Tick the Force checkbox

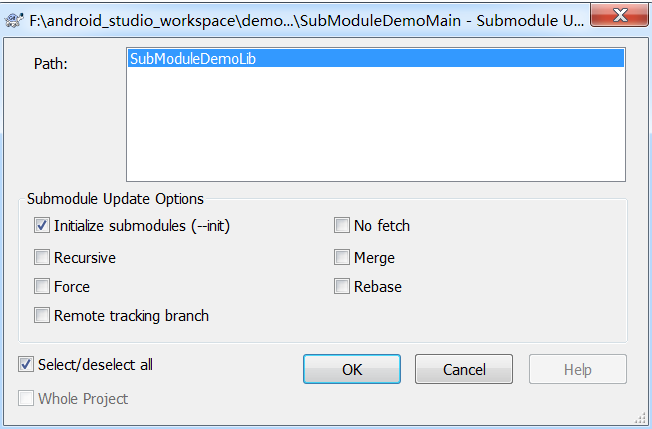(x=42, y=287)
